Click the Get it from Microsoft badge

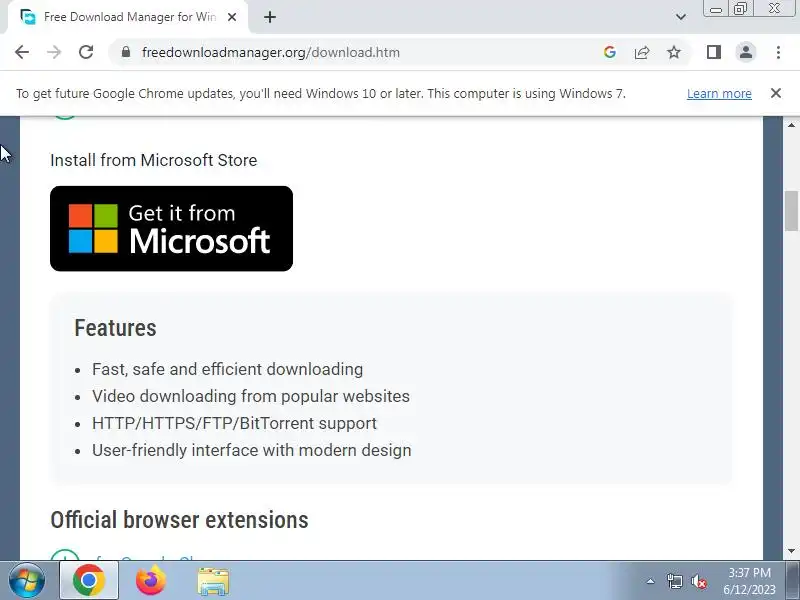[171, 229]
